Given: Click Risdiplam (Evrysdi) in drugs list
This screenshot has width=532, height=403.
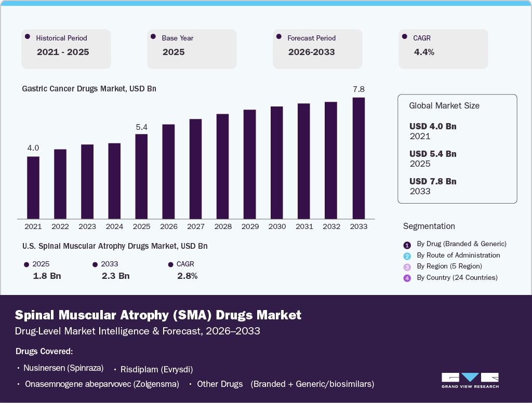Looking at the screenshot, I should [x=157, y=369].
